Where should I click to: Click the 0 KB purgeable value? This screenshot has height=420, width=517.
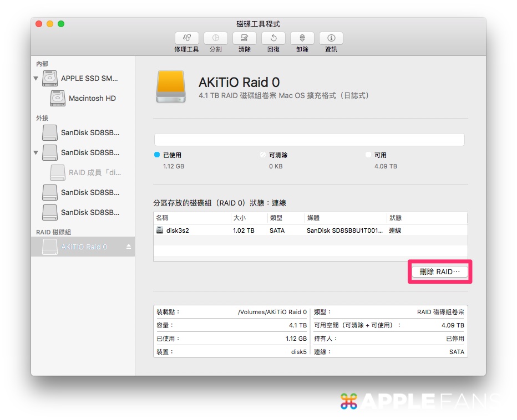pos(276,166)
